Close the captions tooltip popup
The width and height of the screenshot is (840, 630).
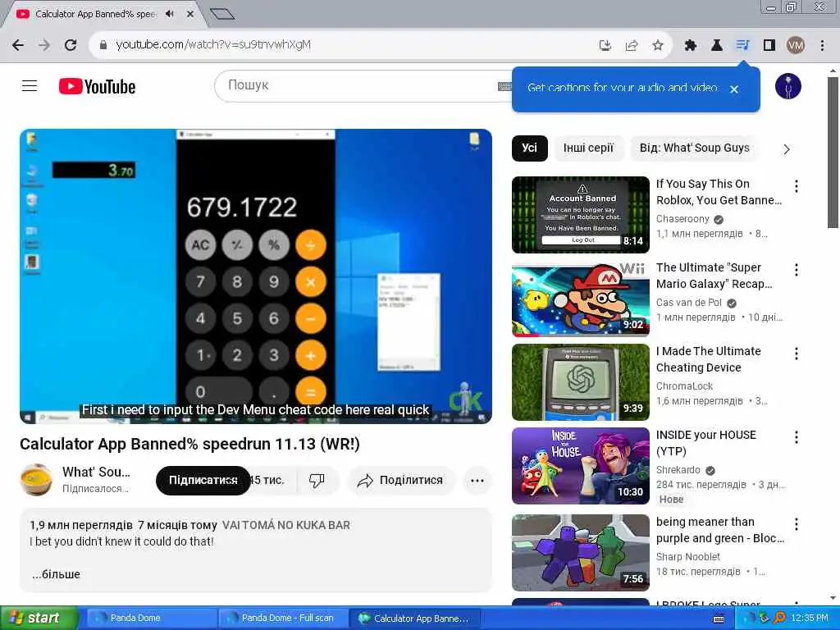tap(734, 89)
